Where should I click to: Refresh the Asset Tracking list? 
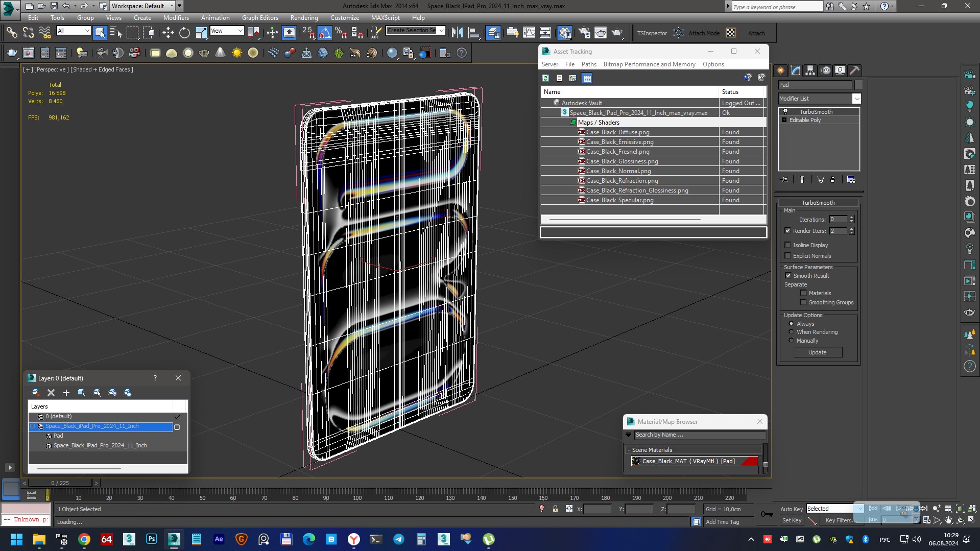[x=545, y=78]
